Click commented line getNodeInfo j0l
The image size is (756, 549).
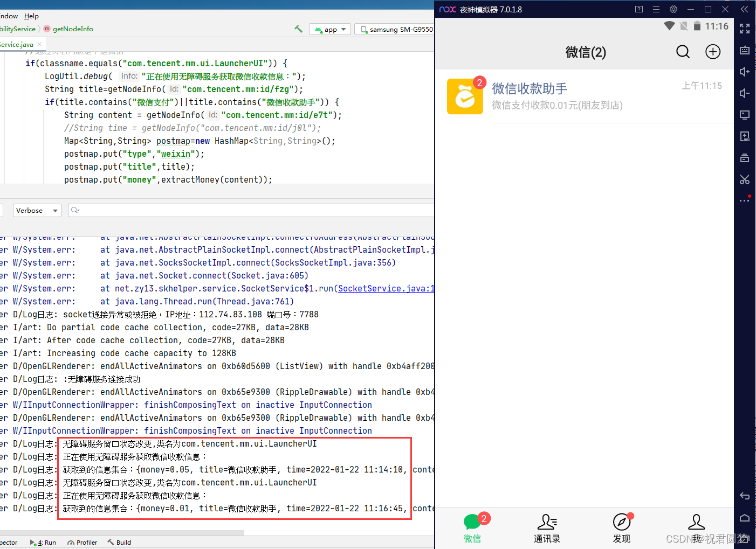point(193,128)
